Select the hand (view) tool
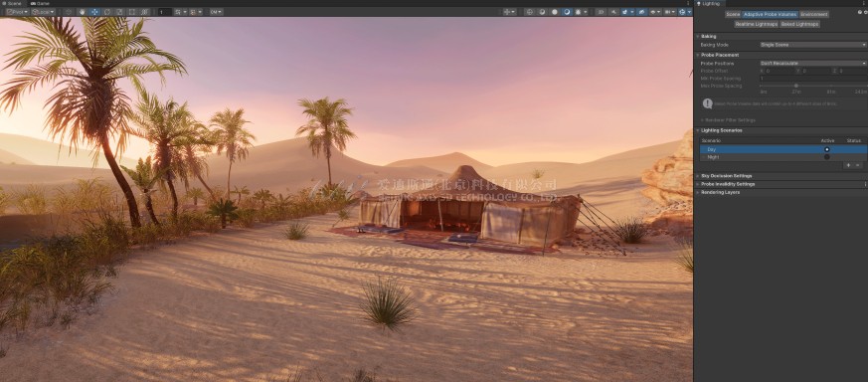The height and width of the screenshot is (382, 868). tap(82, 12)
